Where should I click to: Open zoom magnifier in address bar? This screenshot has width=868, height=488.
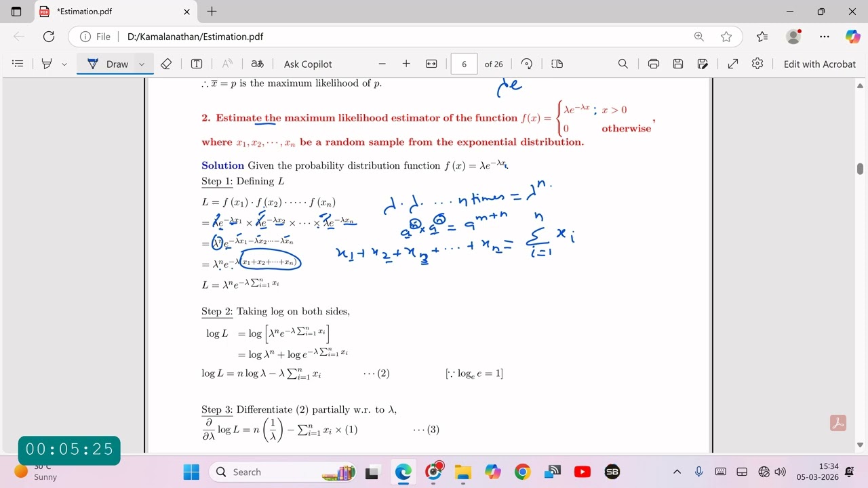coord(698,37)
